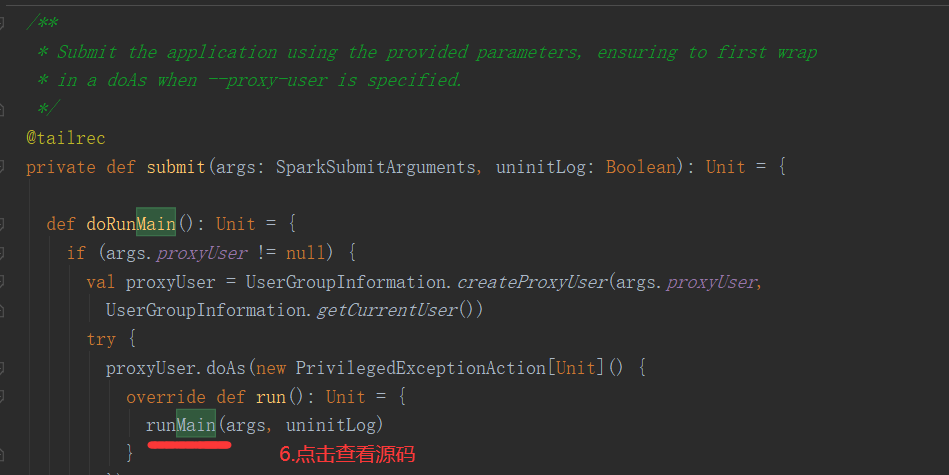Click the red annotation text '6.点击查看源码'
949x475 pixels.
(346, 454)
